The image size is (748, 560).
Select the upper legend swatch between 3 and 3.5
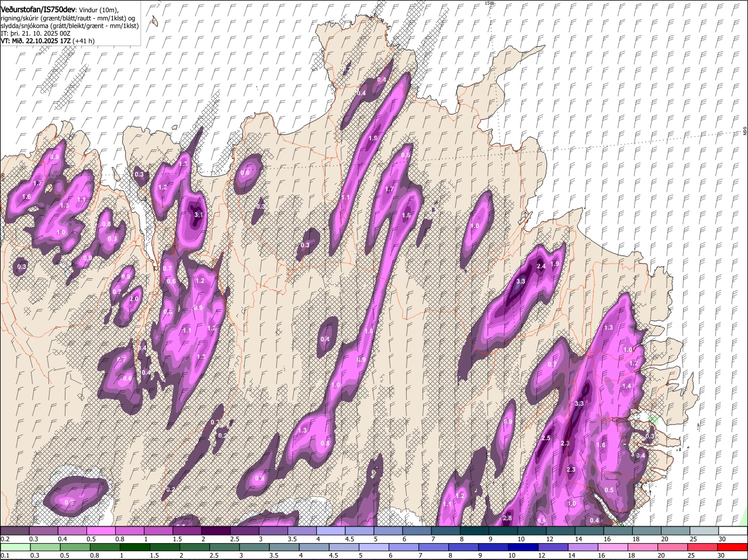tap(273, 530)
